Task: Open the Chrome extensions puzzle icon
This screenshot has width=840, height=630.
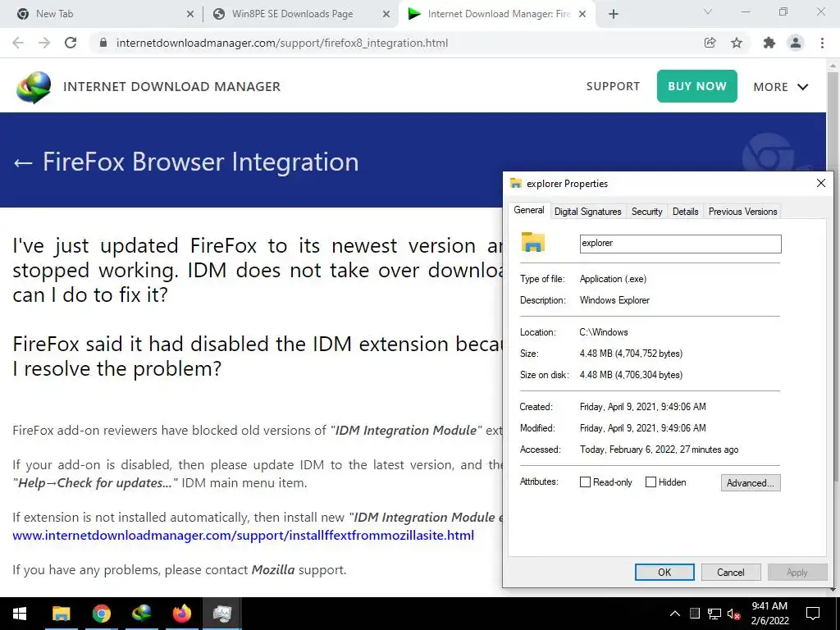Action: [x=769, y=43]
